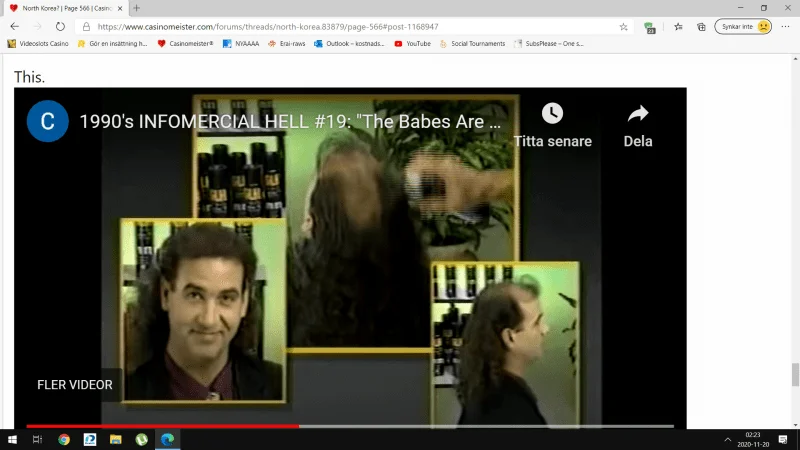Open the uTorrent taskbar icon
800x450 pixels.
(141, 439)
